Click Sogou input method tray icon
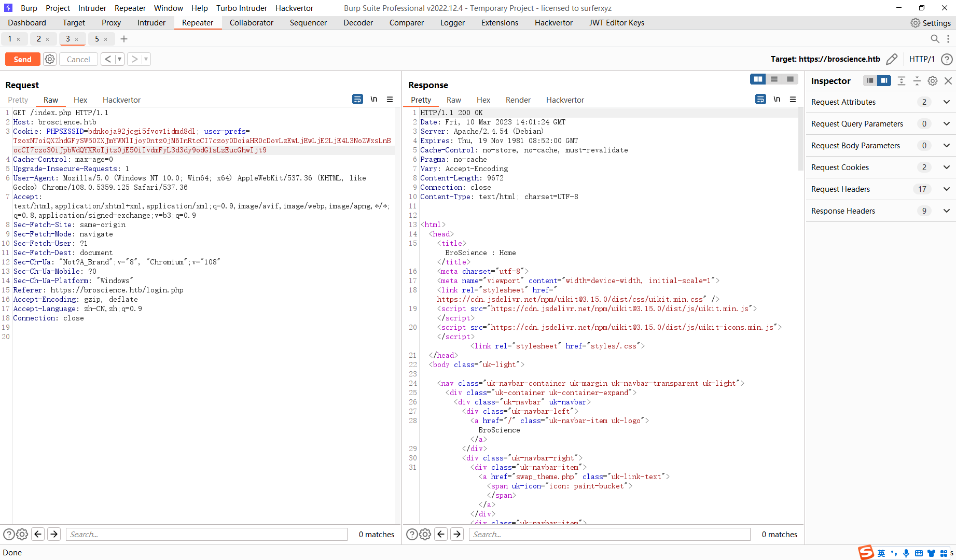 tap(866, 553)
